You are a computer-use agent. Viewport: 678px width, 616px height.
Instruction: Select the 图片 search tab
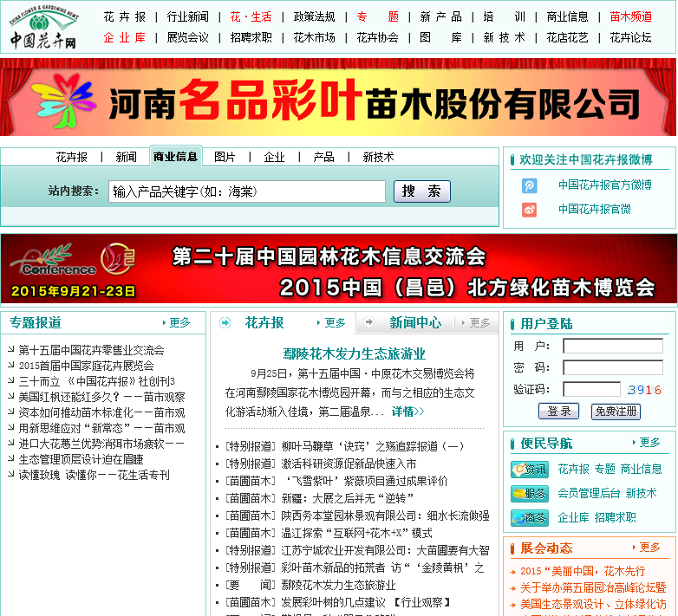click(225, 157)
